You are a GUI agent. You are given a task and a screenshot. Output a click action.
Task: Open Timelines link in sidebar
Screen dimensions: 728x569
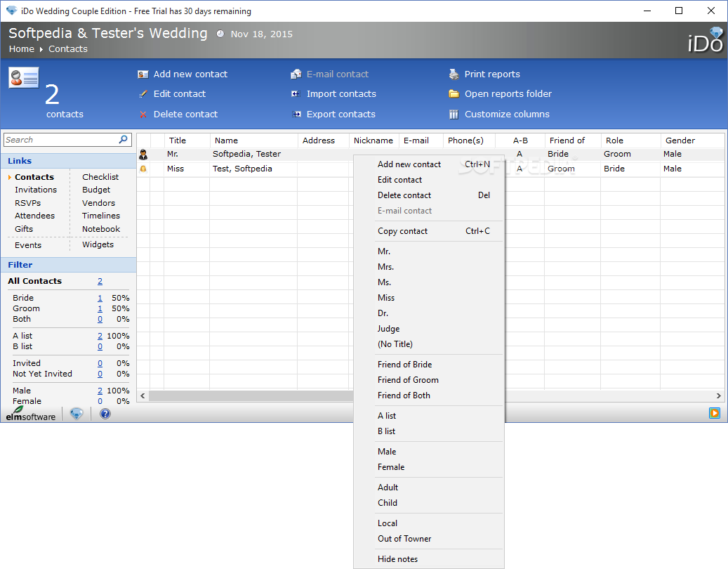point(101,216)
